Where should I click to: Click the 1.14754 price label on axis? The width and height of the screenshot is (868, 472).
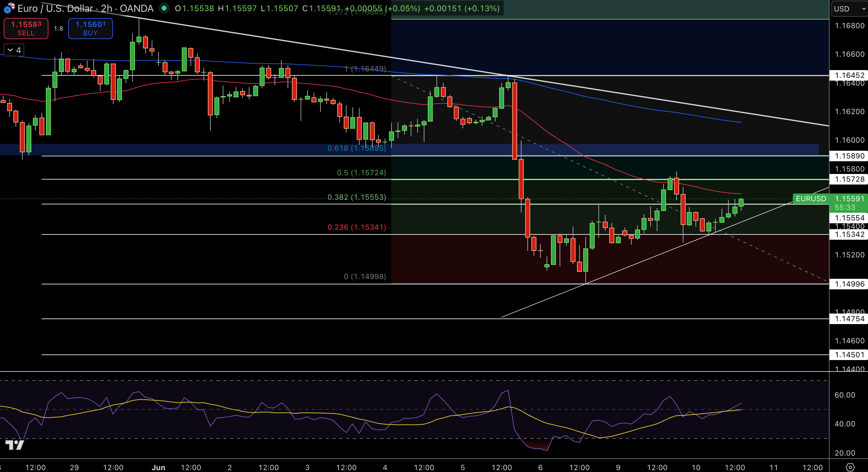tap(849, 319)
